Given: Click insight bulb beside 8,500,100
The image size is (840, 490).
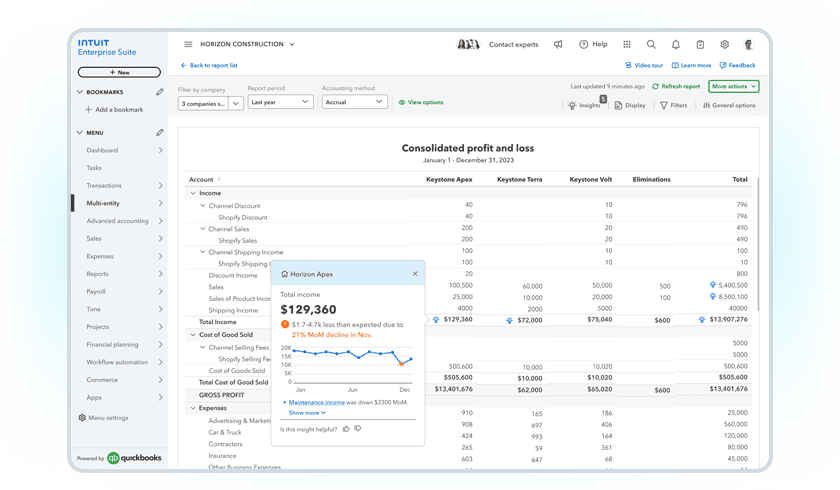Looking at the screenshot, I should coord(712,296).
